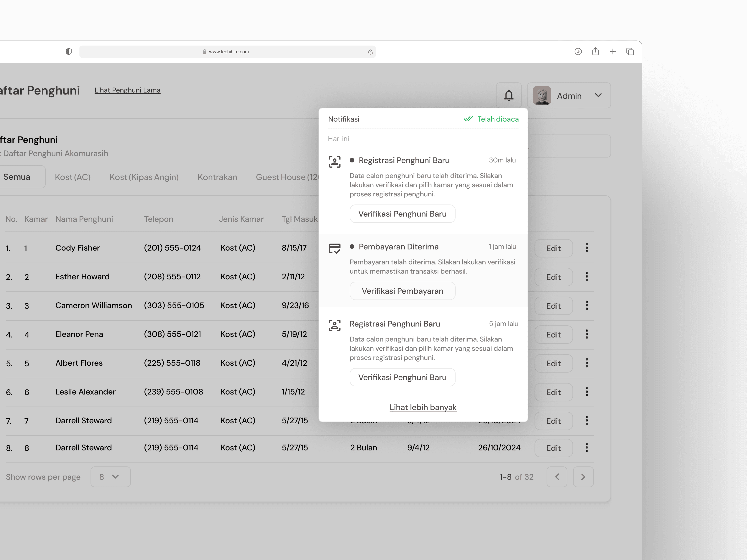The image size is (747, 560).
Task: Click the notification bell icon
Action: click(509, 96)
